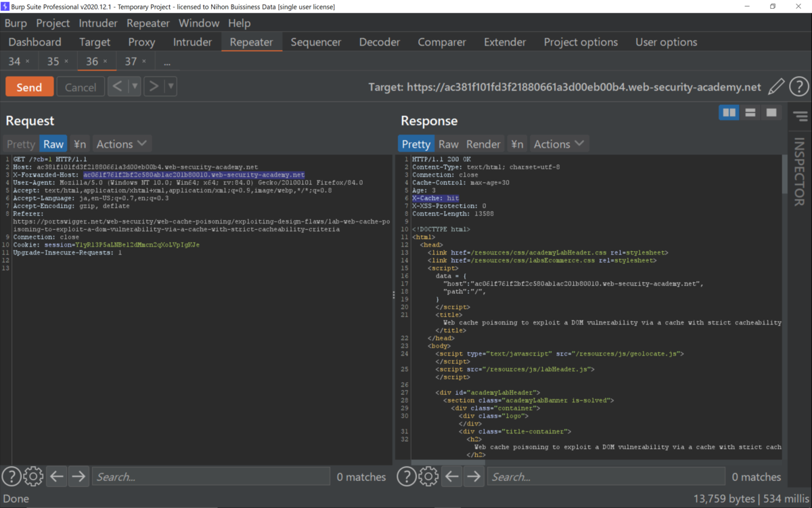Go to previous Request search match

[x=57, y=477]
